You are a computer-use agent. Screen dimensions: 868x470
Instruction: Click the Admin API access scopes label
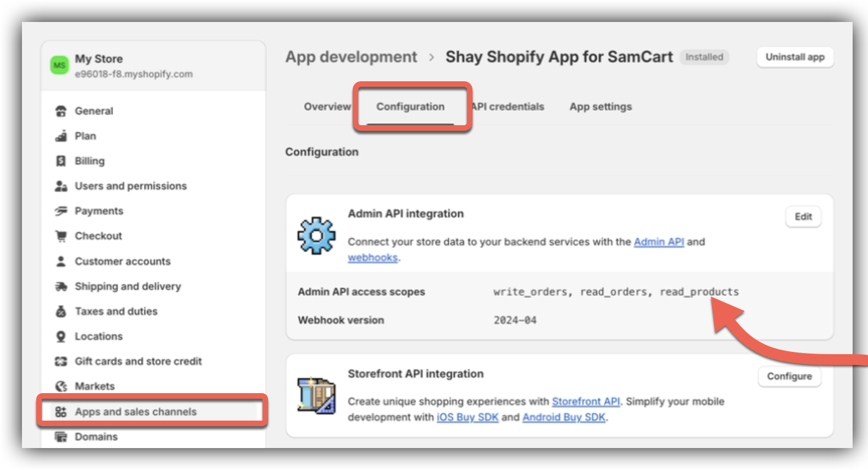[361, 292]
